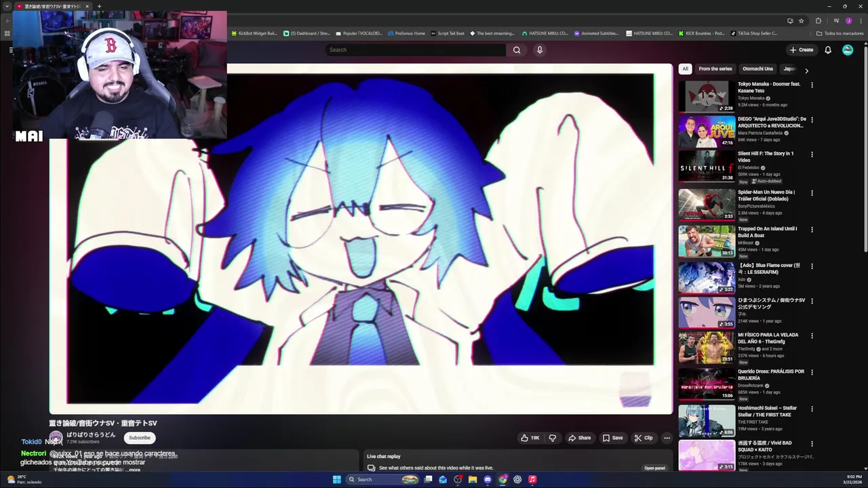Viewport: 868px width, 488px height.
Task: Click the Clip button
Action: coord(643,438)
